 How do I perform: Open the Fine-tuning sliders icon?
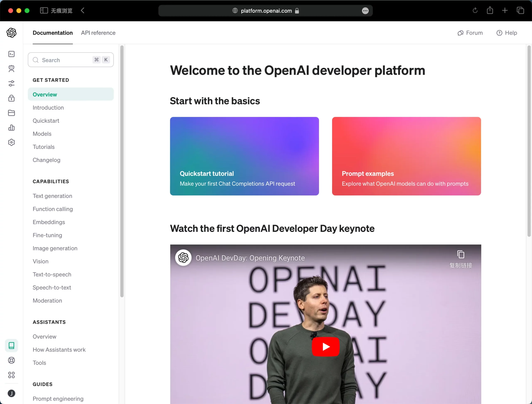pos(11,83)
